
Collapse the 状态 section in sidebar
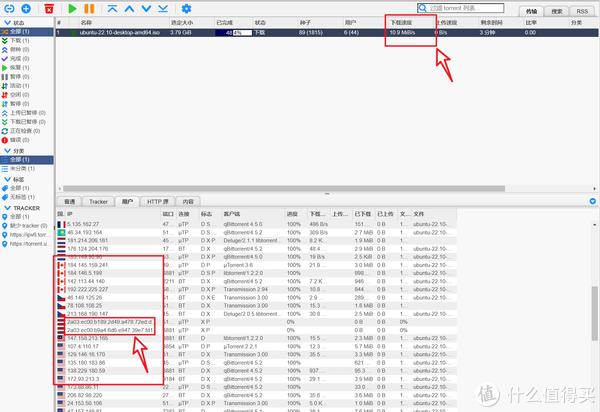click(x=7, y=23)
